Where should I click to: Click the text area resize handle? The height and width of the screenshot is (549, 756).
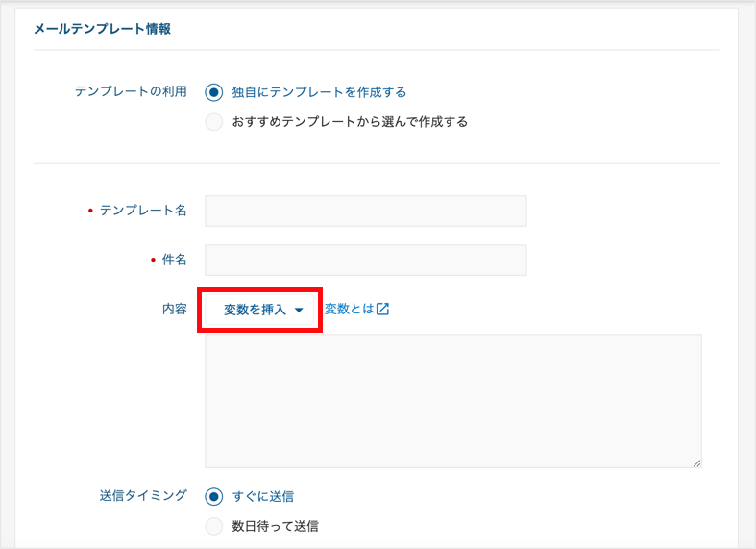coord(696,463)
